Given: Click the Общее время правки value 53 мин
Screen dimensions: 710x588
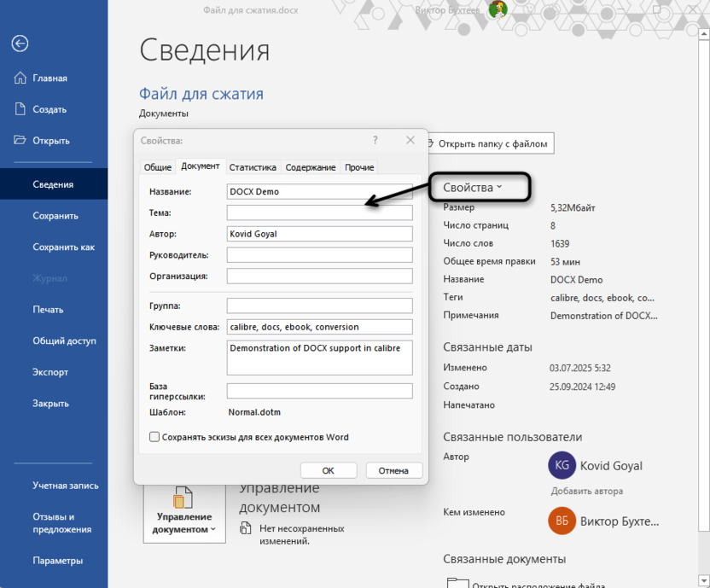Looking at the screenshot, I should tap(565, 262).
